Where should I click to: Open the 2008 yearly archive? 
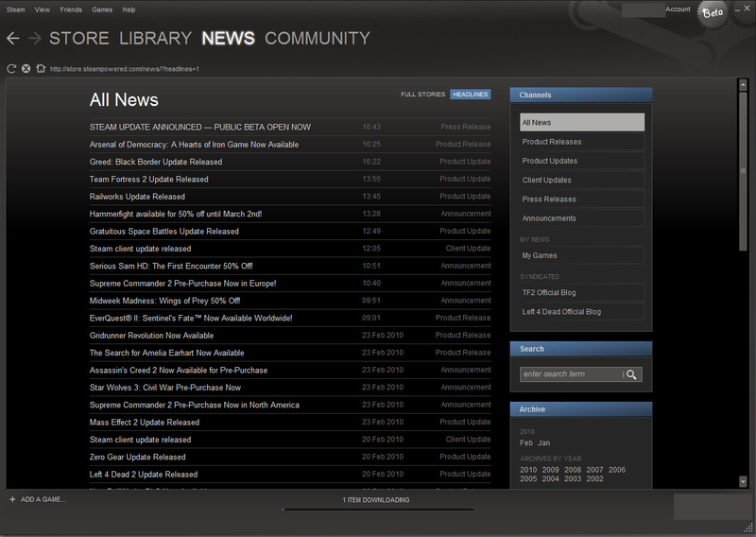point(573,470)
